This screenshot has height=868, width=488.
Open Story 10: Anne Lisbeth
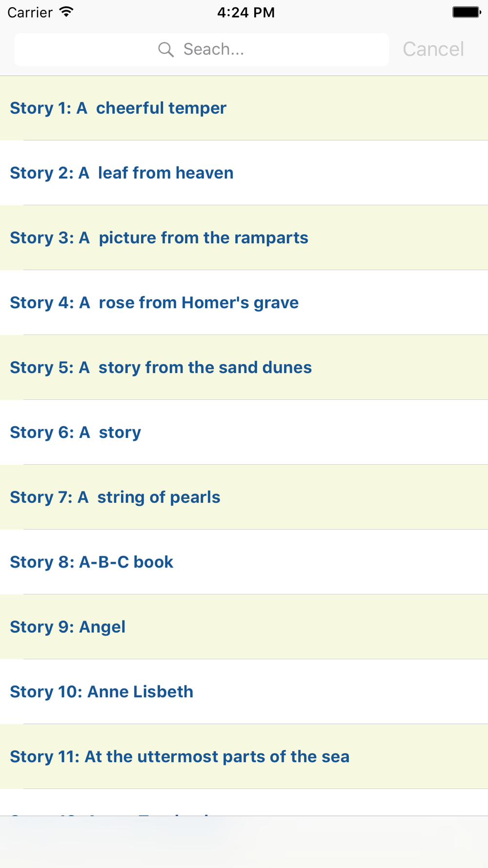[x=244, y=692]
